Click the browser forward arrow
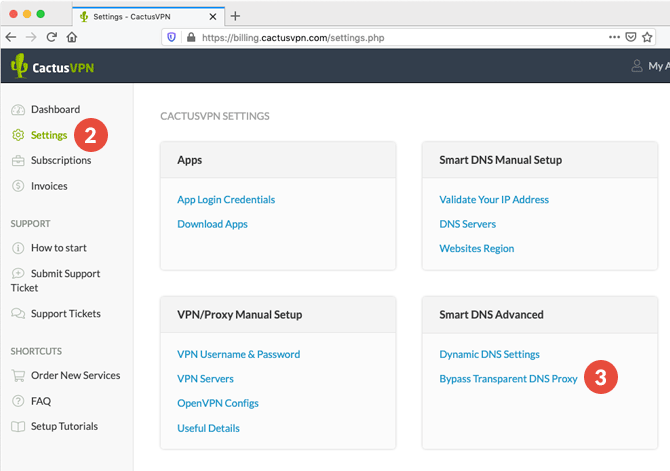670x471 pixels. coord(31,37)
